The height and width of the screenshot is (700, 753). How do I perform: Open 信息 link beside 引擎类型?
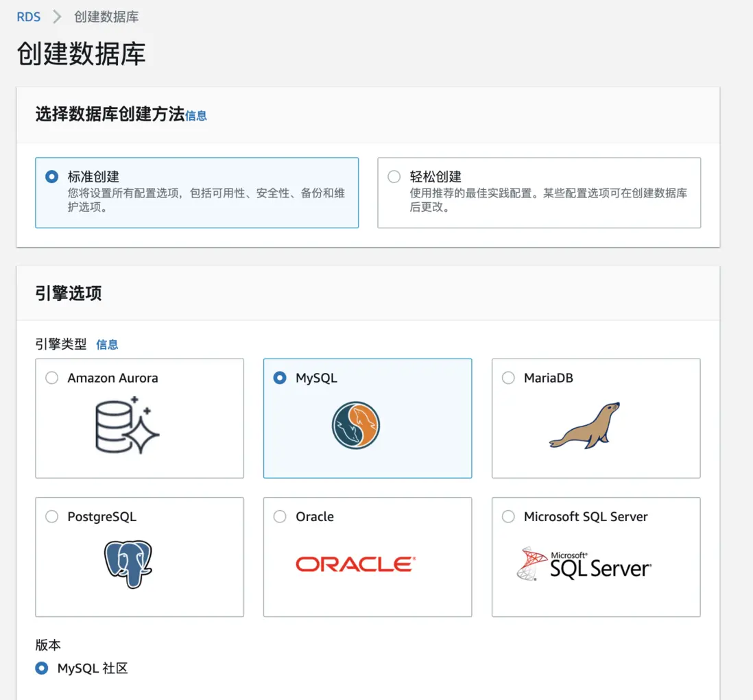click(107, 345)
